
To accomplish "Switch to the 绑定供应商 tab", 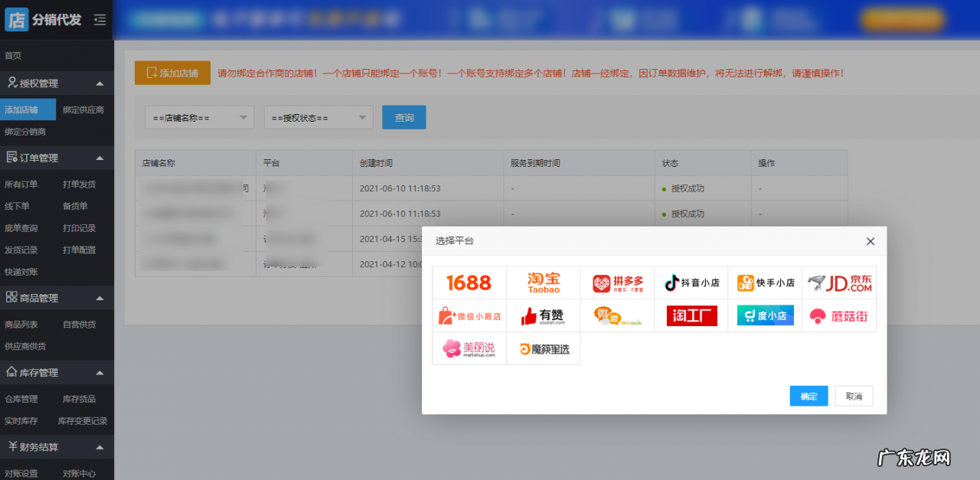I will tap(83, 109).
